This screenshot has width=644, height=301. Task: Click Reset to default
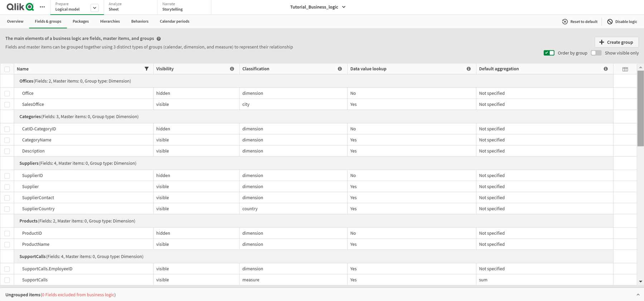580,21
